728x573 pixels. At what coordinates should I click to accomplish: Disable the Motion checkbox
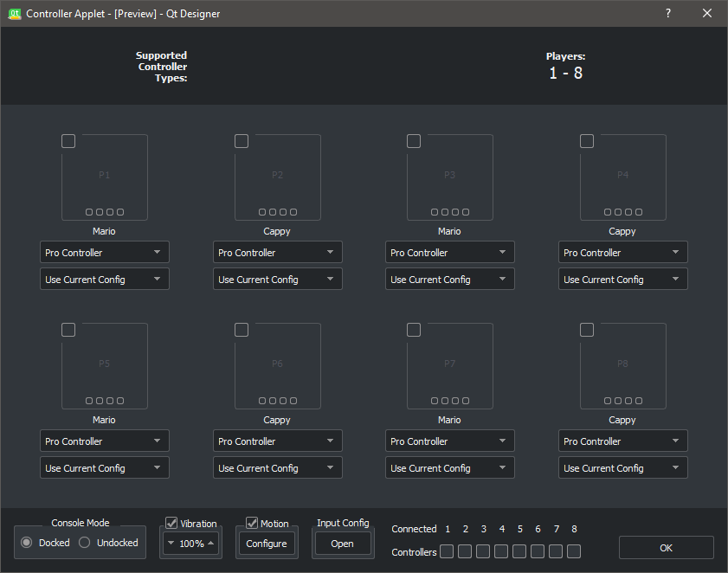(252, 523)
